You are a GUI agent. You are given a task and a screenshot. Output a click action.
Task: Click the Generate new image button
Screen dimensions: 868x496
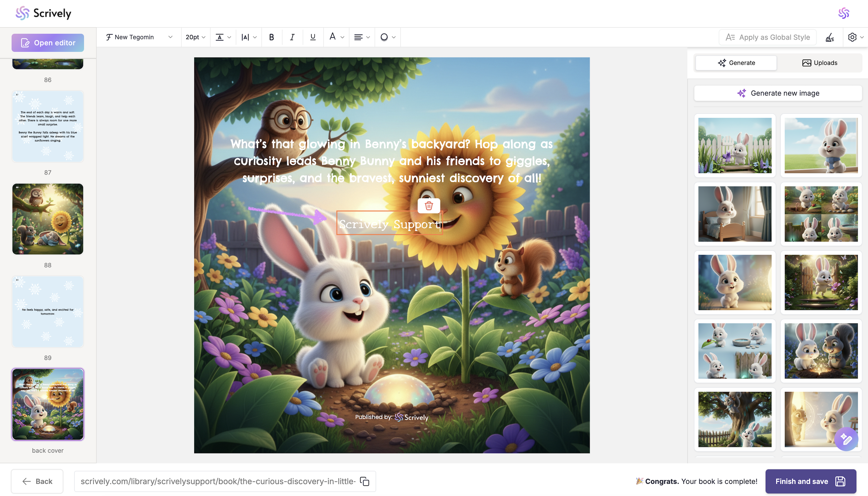778,93
